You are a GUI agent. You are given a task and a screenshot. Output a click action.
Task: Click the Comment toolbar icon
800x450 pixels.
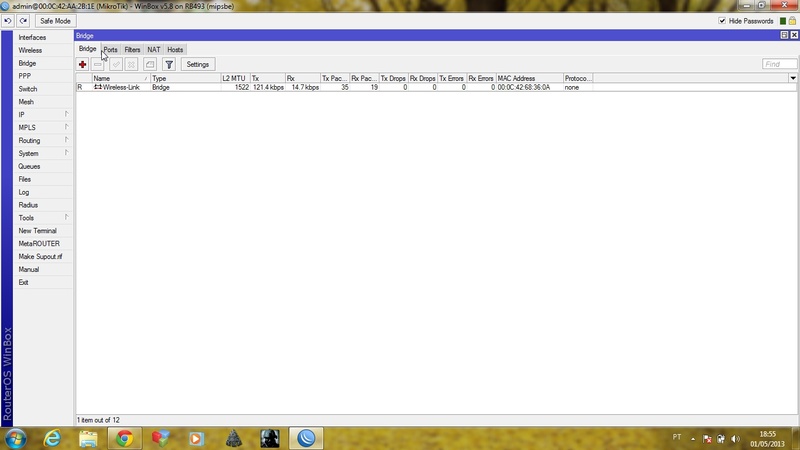(150, 64)
